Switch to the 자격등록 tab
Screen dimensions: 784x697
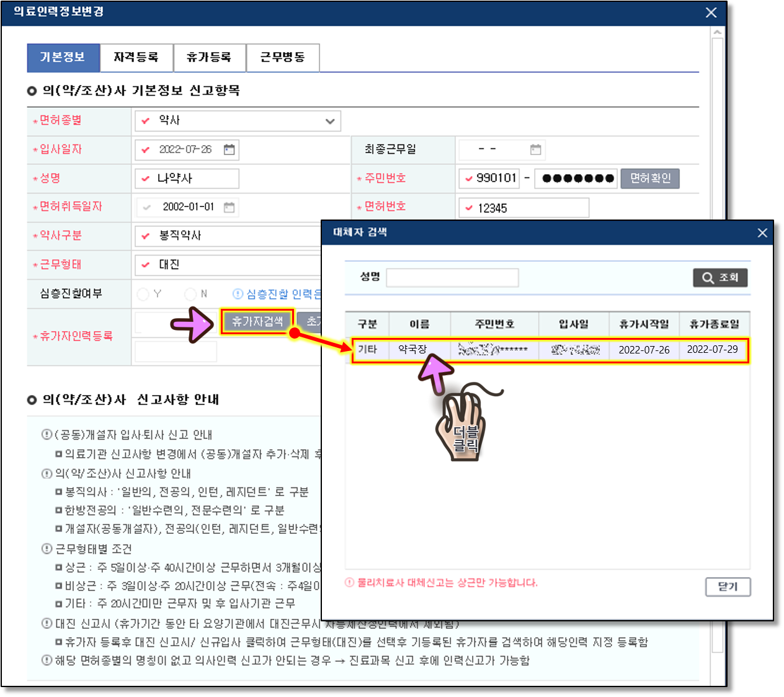tap(136, 58)
